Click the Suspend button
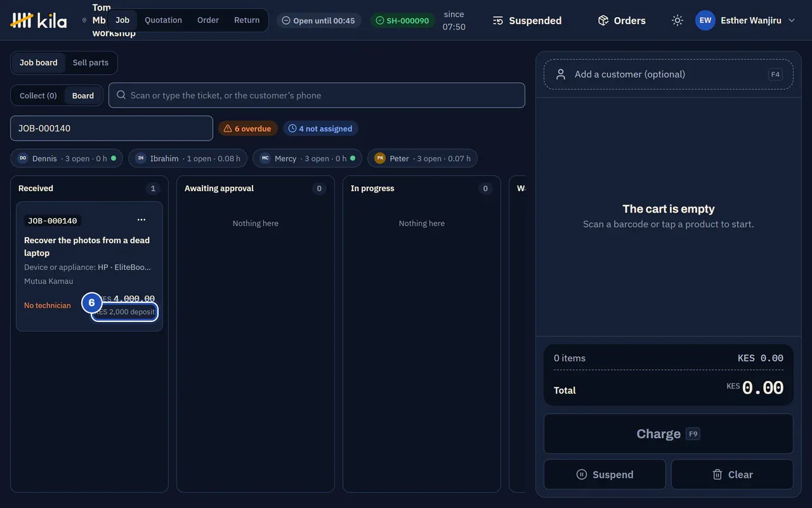The image size is (812, 508). point(605,474)
